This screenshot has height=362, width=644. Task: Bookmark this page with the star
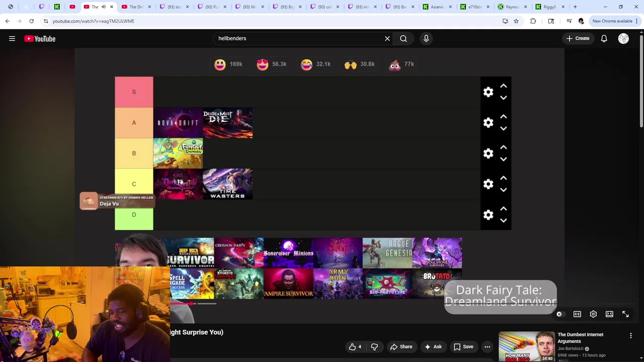[516, 21]
